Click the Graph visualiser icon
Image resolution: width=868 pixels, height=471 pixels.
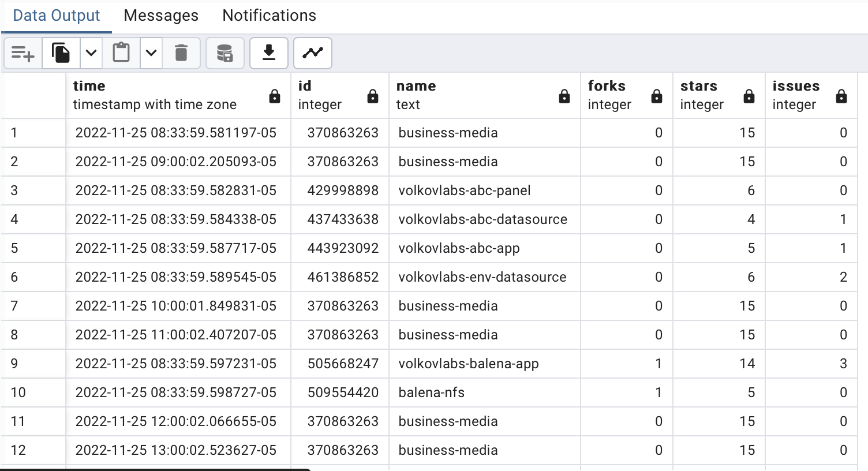[313, 53]
